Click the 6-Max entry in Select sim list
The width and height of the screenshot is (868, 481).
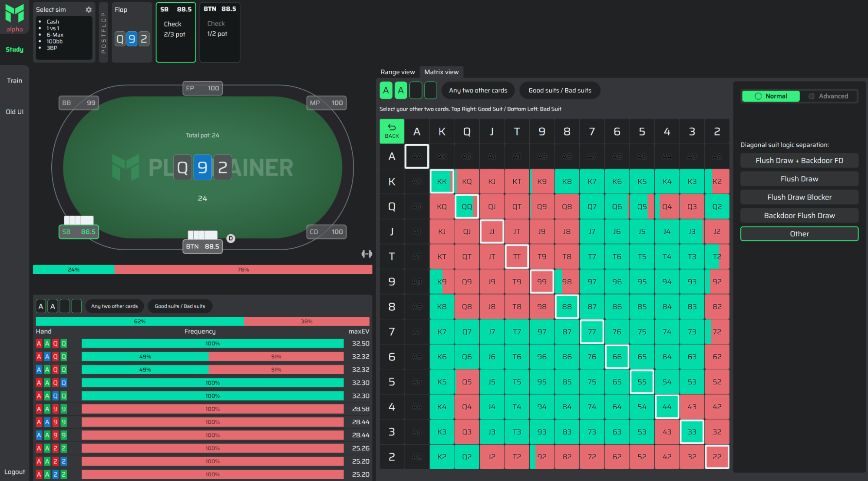pos(55,35)
